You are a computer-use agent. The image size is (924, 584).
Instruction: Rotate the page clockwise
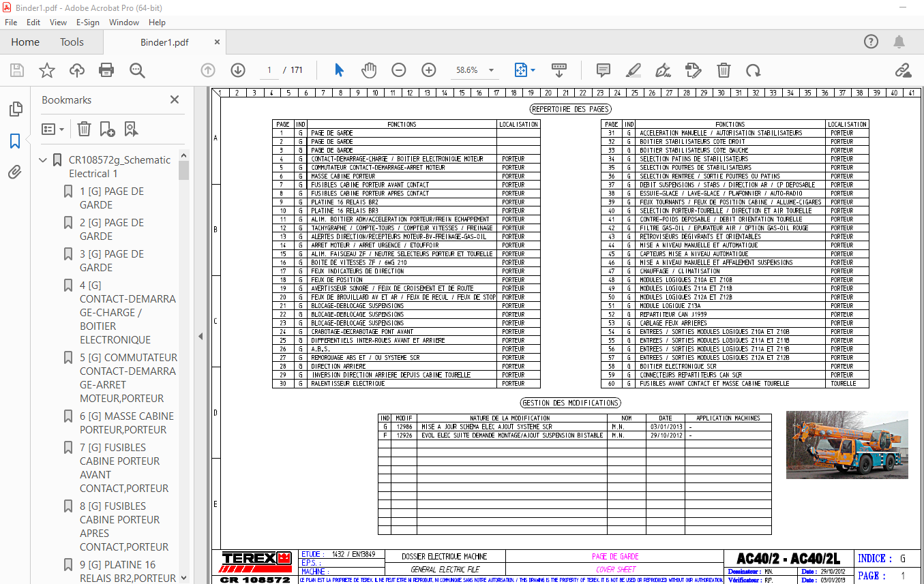click(x=753, y=70)
